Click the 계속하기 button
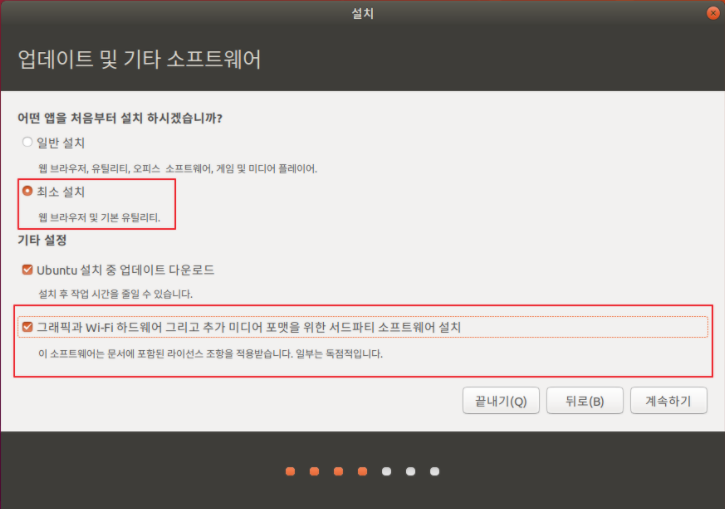The height and width of the screenshot is (509, 725). pyautogui.click(x=669, y=401)
